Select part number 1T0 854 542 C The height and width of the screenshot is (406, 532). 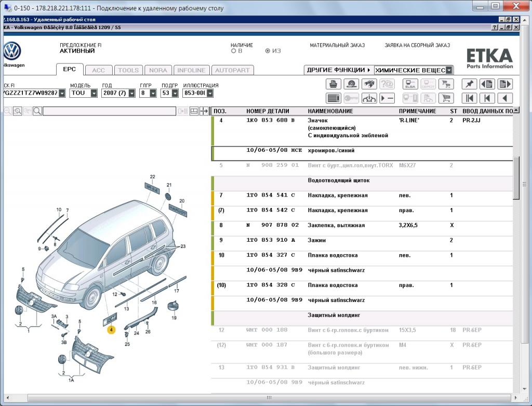coord(270,210)
